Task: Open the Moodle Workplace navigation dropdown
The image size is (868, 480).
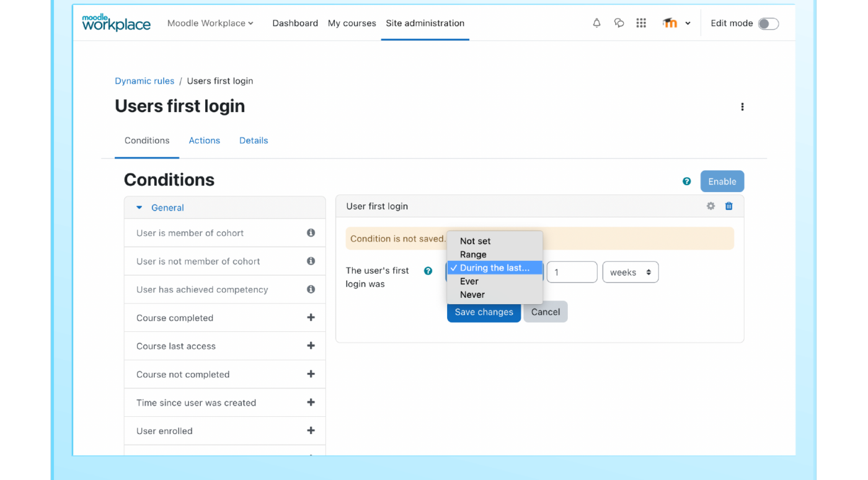Action: point(210,23)
